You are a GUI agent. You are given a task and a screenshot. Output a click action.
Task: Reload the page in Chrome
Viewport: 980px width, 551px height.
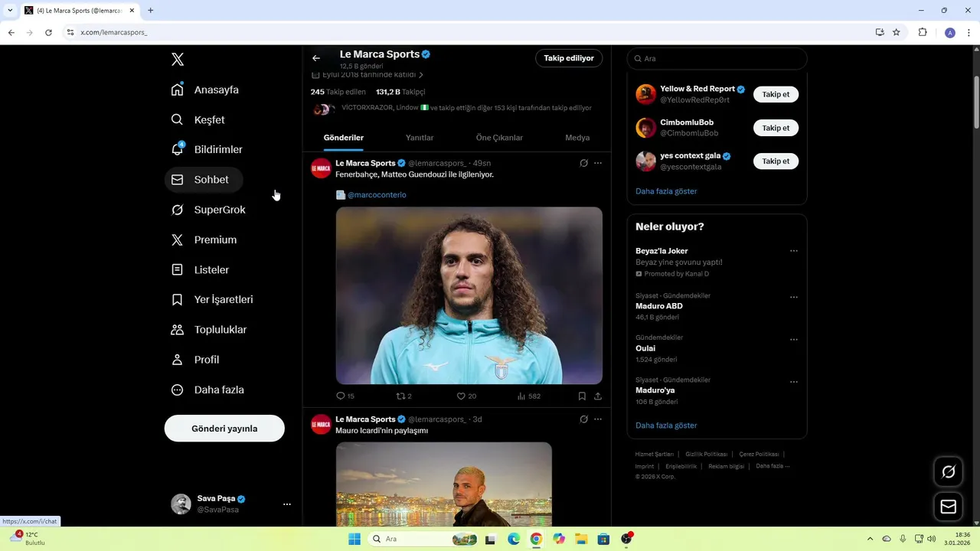point(48,32)
